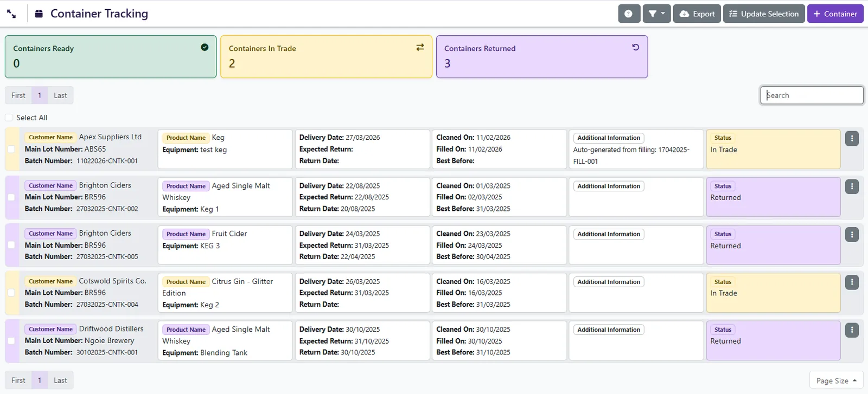Open the filter funnel dropdown
Viewport: 868px width, 394px height.
[656, 14]
